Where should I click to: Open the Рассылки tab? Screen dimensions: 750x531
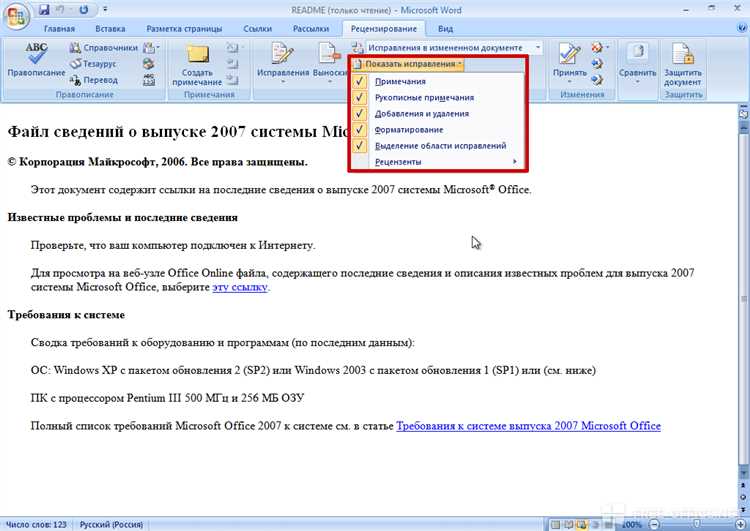311,29
